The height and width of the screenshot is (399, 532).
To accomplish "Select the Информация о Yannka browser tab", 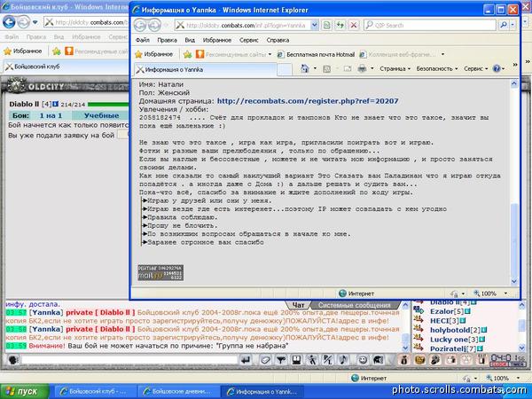I will coord(206,69).
